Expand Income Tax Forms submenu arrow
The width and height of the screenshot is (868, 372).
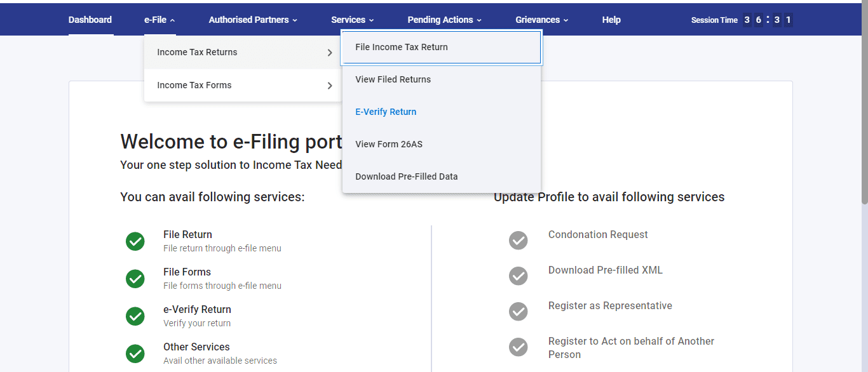click(330, 86)
